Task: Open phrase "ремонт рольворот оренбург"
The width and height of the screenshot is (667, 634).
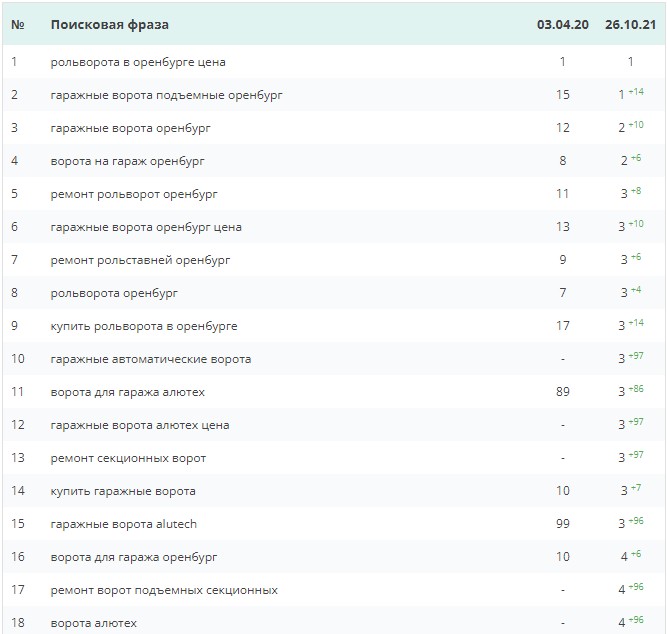Action: pos(134,194)
